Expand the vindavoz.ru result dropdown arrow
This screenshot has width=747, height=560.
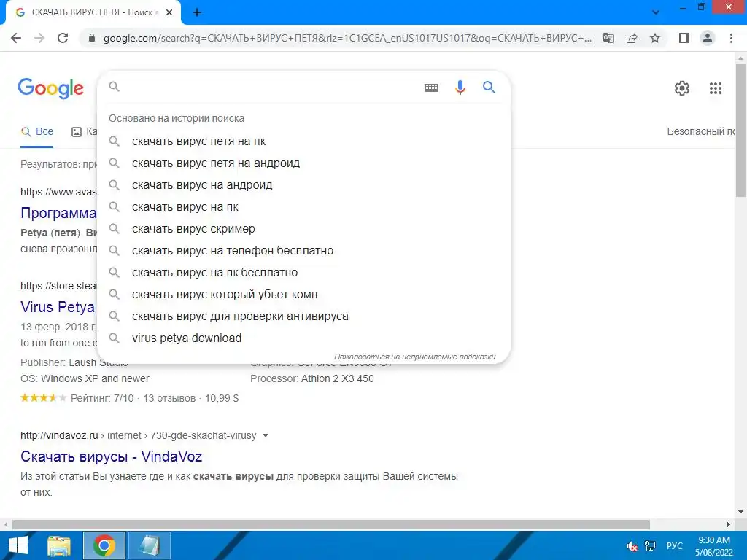click(266, 436)
